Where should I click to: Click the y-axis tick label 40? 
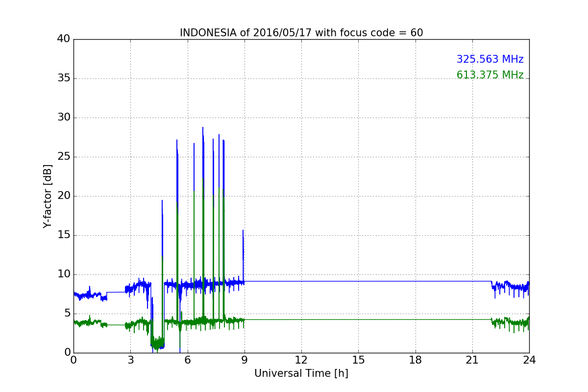(x=64, y=39)
